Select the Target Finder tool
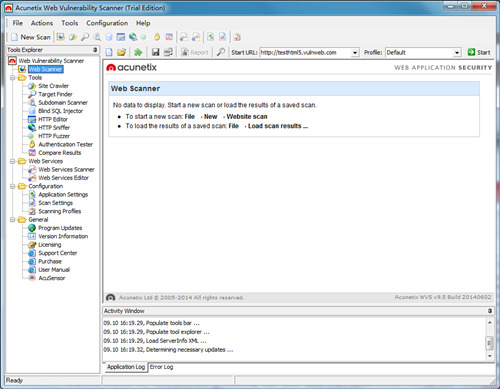 click(x=55, y=94)
